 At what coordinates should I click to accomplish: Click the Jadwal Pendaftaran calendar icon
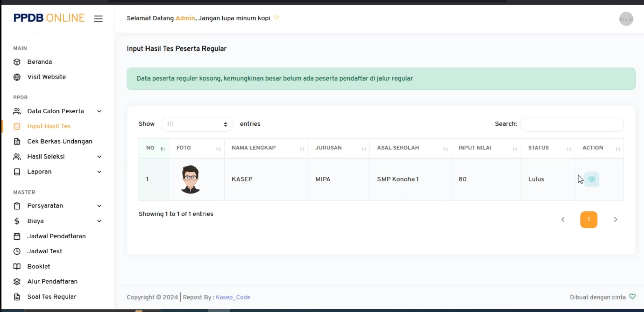(17, 236)
